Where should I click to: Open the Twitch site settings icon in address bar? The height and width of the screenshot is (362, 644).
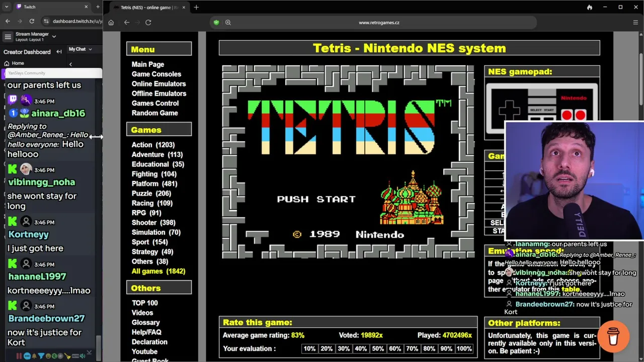coord(46,21)
